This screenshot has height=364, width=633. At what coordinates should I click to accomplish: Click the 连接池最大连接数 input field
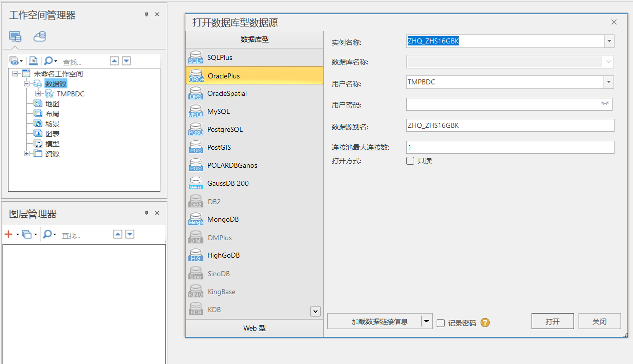510,147
